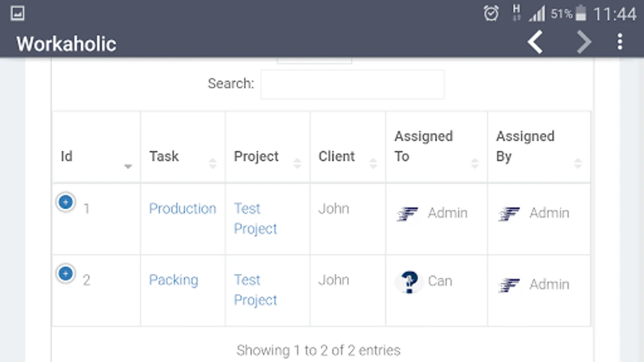Open the three-dot overflow menu
644x362 pixels.
pyautogui.click(x=620, y=42)
